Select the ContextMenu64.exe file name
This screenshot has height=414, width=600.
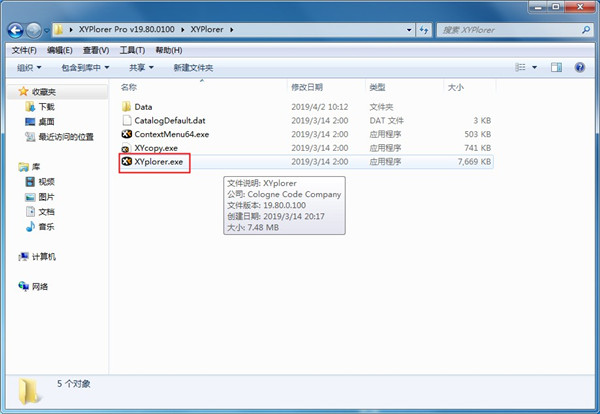pos(172,134)
